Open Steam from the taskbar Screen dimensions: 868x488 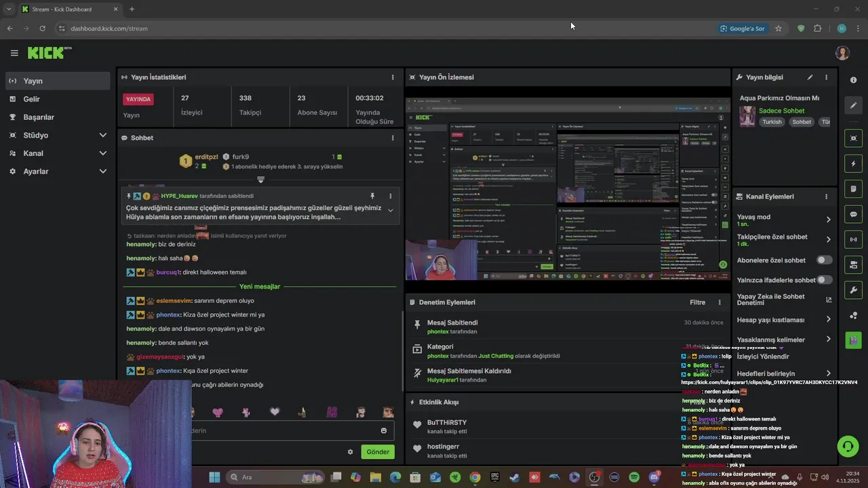pos(515,477)
